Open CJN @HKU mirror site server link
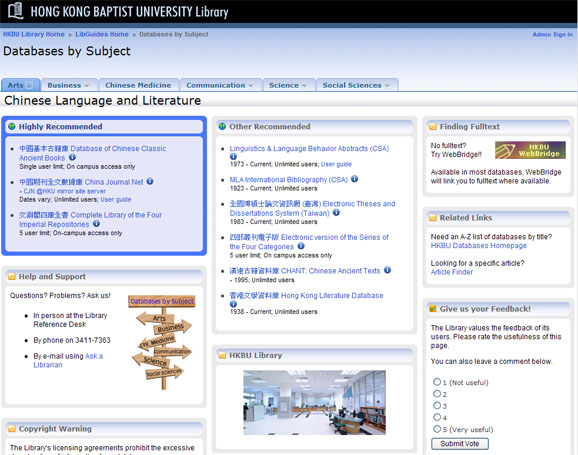The height and width of the screenshot is (455, 578). [65, 191]
